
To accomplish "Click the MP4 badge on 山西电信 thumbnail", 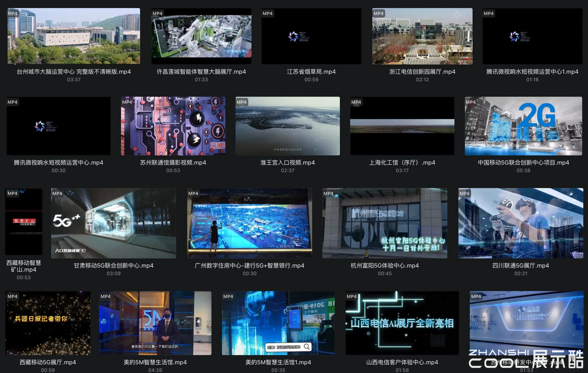I will (352, 296).
